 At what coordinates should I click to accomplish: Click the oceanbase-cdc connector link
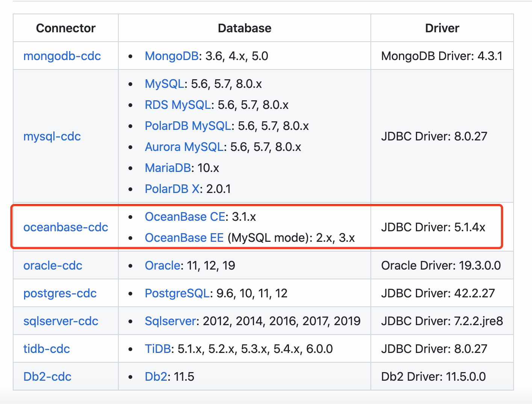[x=66, y=227]
